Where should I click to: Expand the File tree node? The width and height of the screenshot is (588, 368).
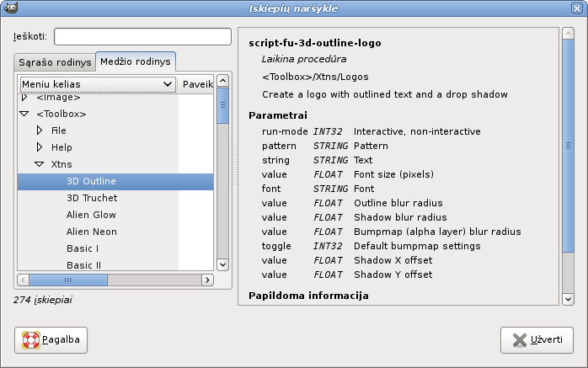click(39, 131)
